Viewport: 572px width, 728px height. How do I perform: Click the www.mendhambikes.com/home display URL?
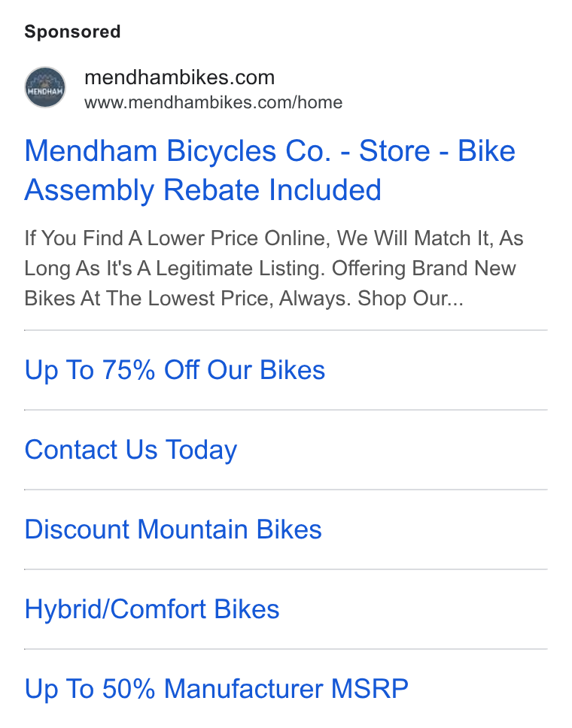213,102
